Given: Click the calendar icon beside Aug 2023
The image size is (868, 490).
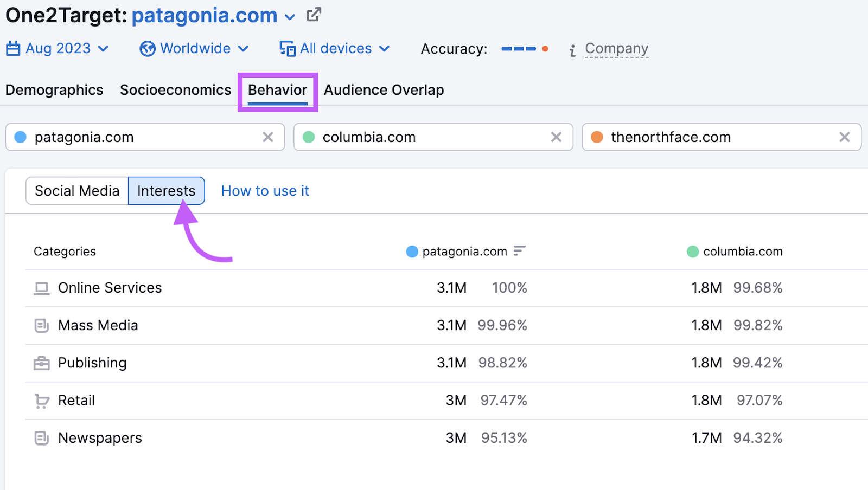Looking at the screenshot, I should pos(13,49).
